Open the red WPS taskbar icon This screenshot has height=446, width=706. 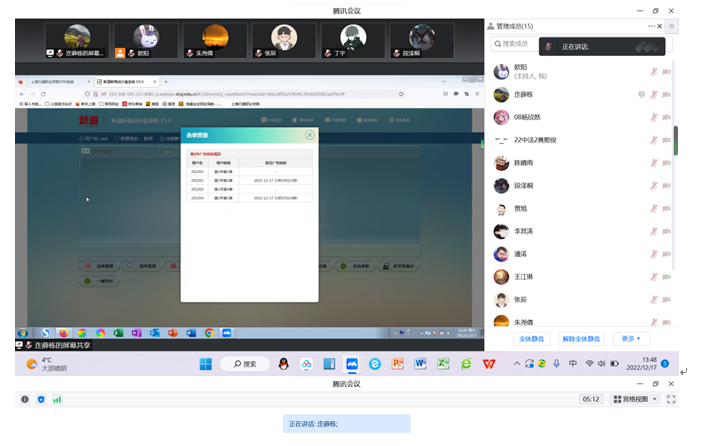coord(490,364)
